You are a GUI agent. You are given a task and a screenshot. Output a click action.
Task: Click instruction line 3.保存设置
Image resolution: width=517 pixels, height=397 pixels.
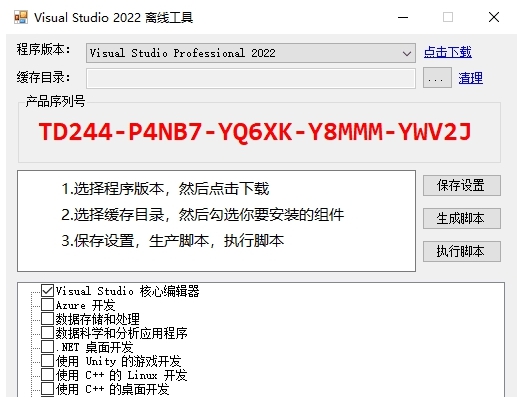click(x=173, y=241)
